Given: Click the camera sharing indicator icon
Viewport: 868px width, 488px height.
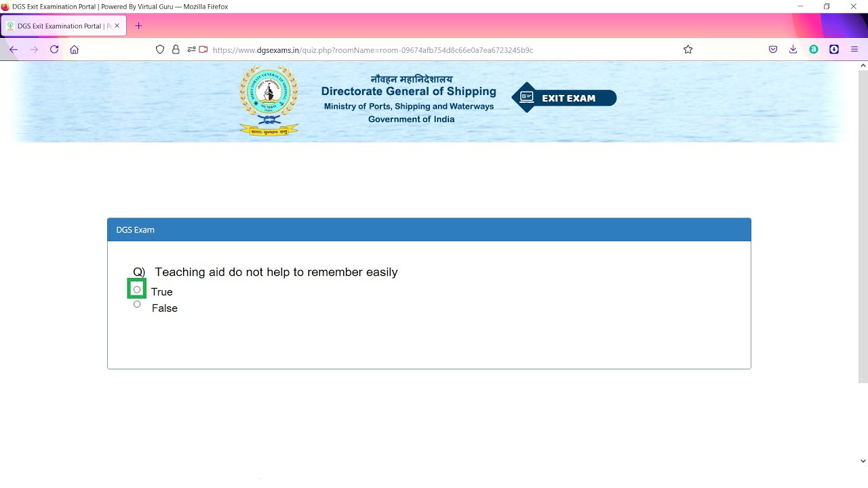Looking at the screenshot, I should tap(203, 49).
